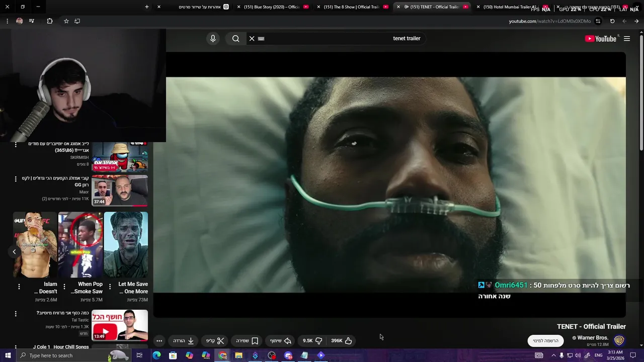Open the Among Us live stream thumbnail
This screenshot has height=362, width=644.
point(120,157)
